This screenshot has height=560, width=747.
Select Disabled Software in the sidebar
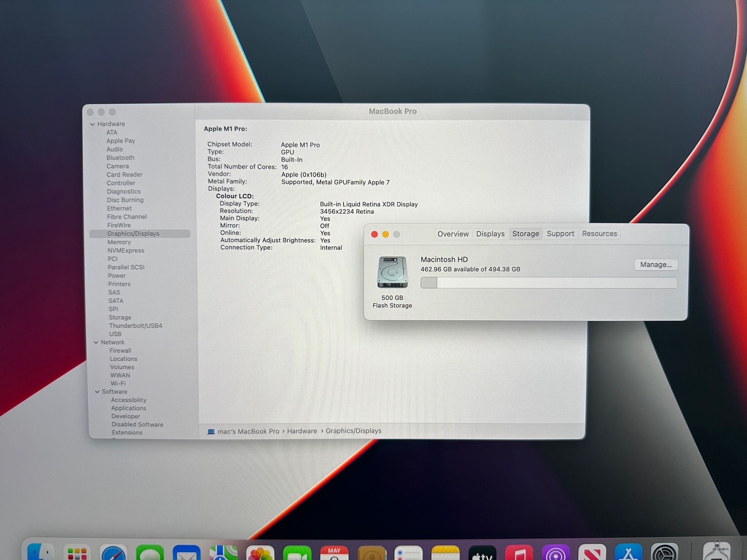(137, 424)
